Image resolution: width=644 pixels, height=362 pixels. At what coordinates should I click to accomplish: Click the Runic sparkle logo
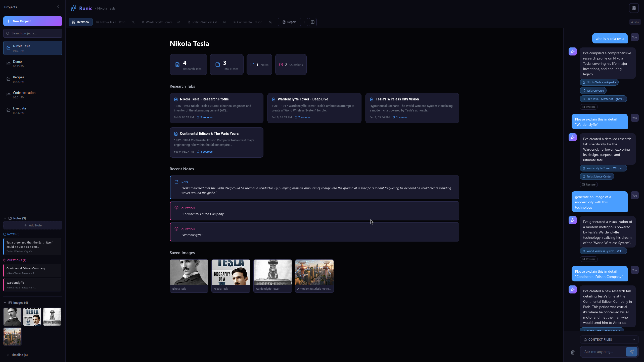point(73,8)
